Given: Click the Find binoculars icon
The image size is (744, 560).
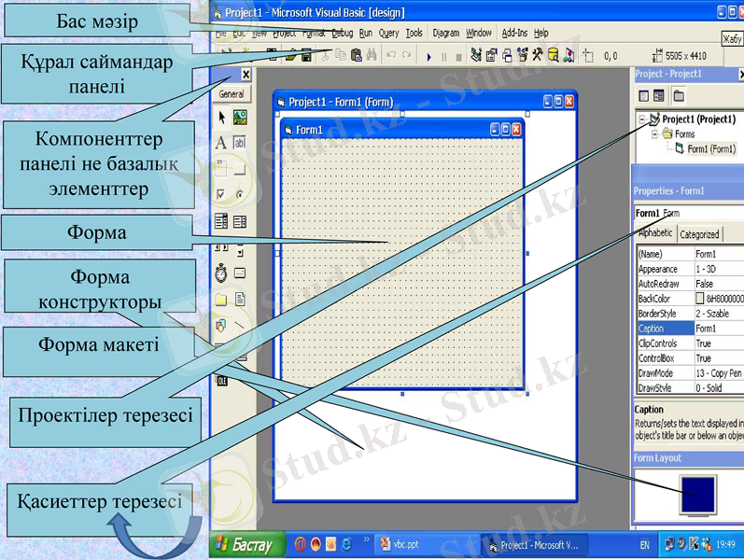Looking at the screenshot, I should click(372, 55).
